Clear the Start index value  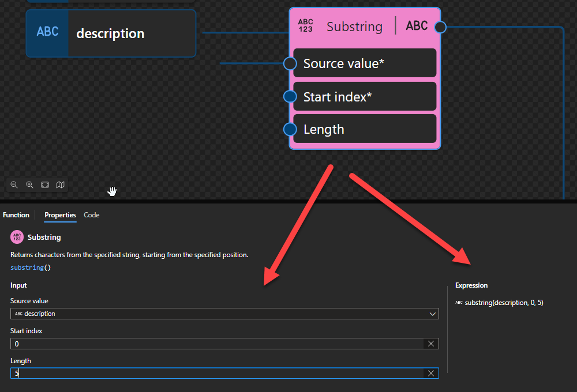coord(430,344)
